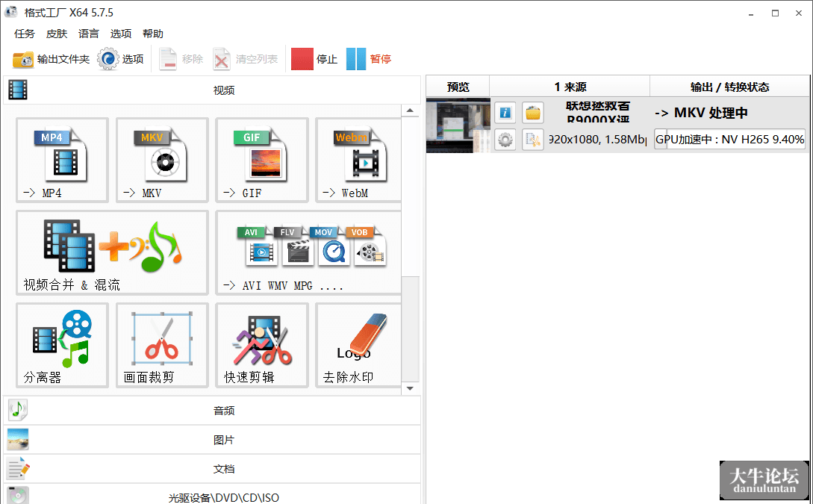
Task: Pause the task with 暂停 button
Action: pos(369,59)
